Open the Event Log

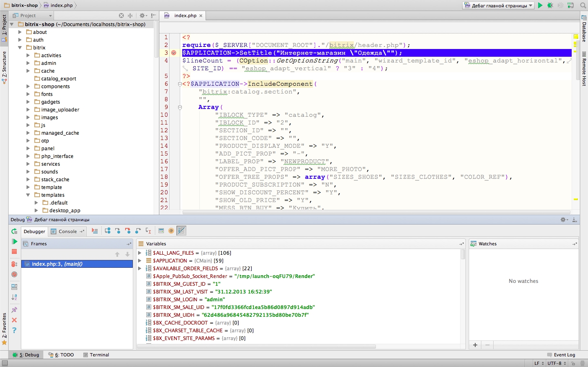click(561, 355)
